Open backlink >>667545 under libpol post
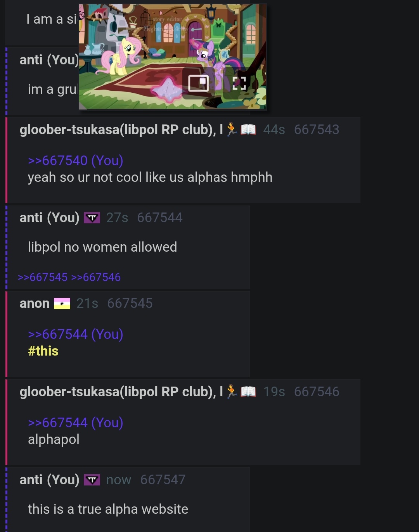This screenshot has width=419, height=532. tap(43, 277)
